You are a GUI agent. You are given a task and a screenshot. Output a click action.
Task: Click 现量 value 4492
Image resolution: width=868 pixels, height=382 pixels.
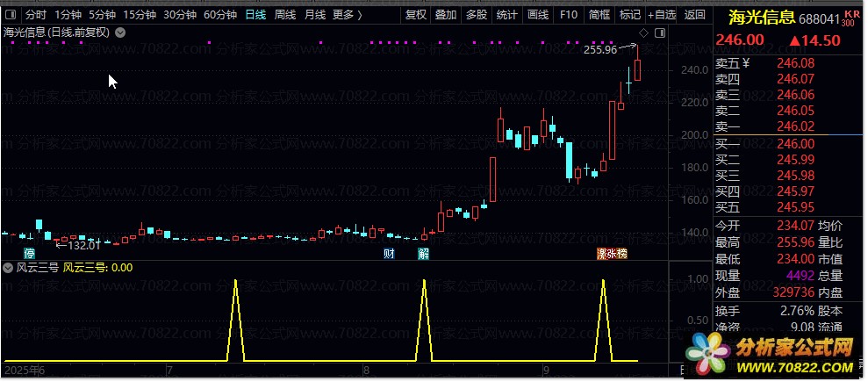[800, 275]
